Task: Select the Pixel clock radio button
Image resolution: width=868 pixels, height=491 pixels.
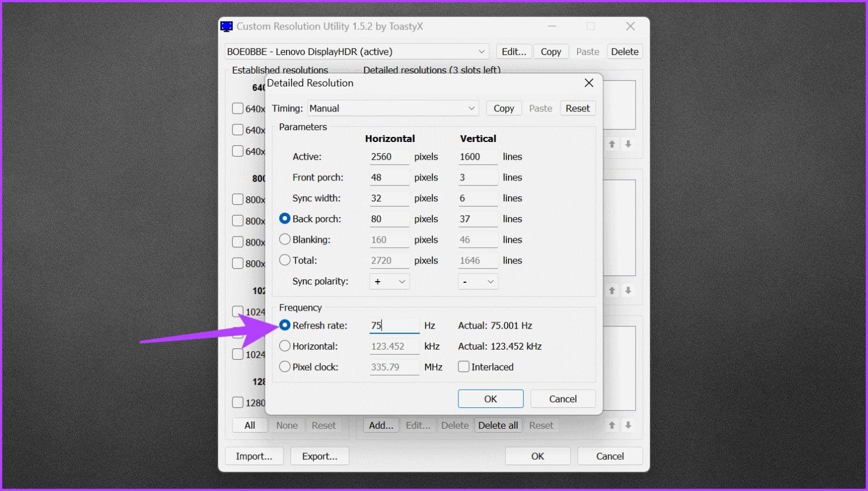Action: (x=285, y=367)
